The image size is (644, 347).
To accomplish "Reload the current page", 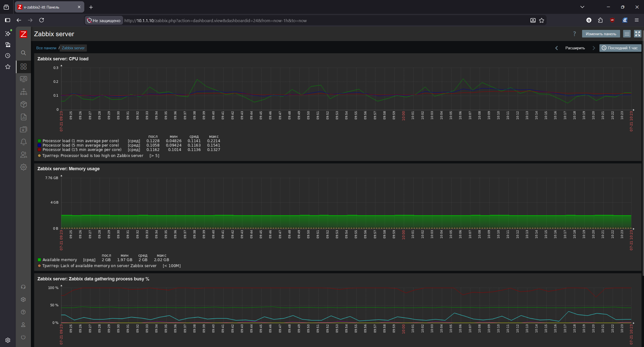I will pyautogui.click(x=42, y=20).
